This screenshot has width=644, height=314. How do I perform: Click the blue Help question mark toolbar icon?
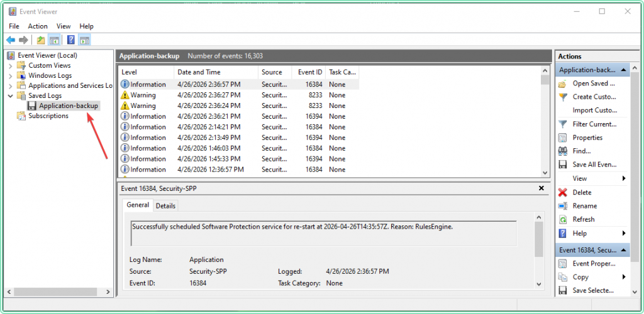pos(71,40)
